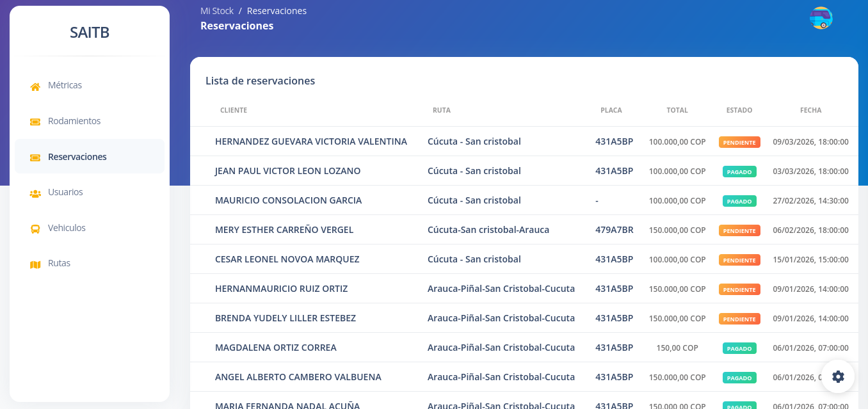Click the CLIENTE column header

(234, 110)
